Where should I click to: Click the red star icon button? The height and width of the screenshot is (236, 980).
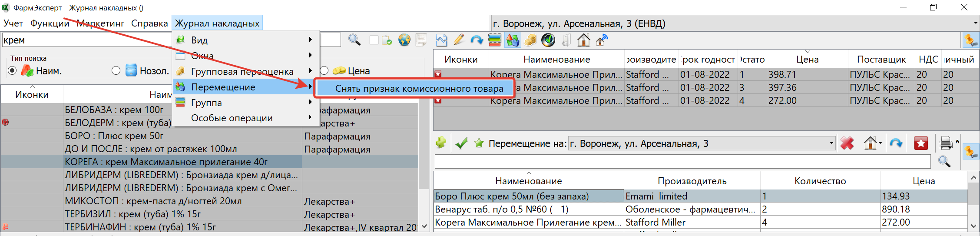920,143
